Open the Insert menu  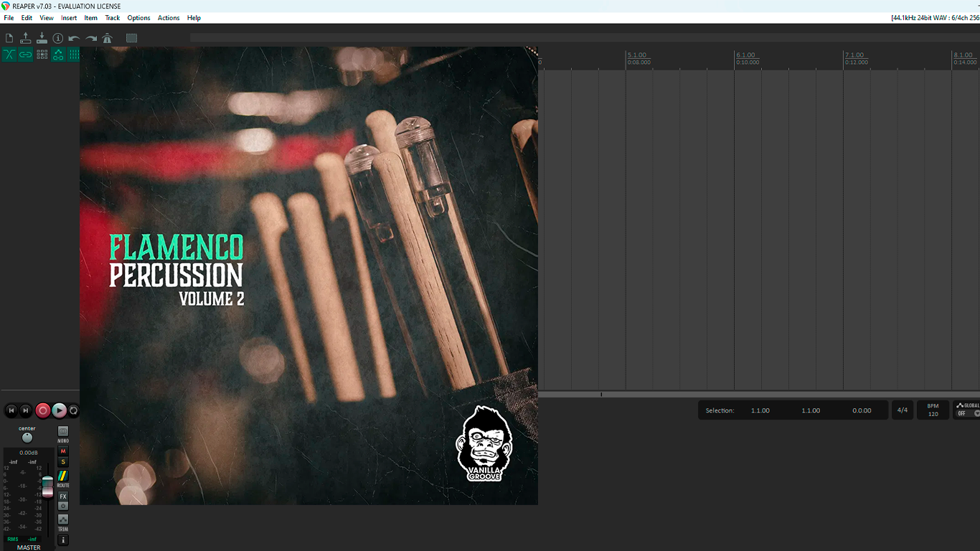[69, 18]
